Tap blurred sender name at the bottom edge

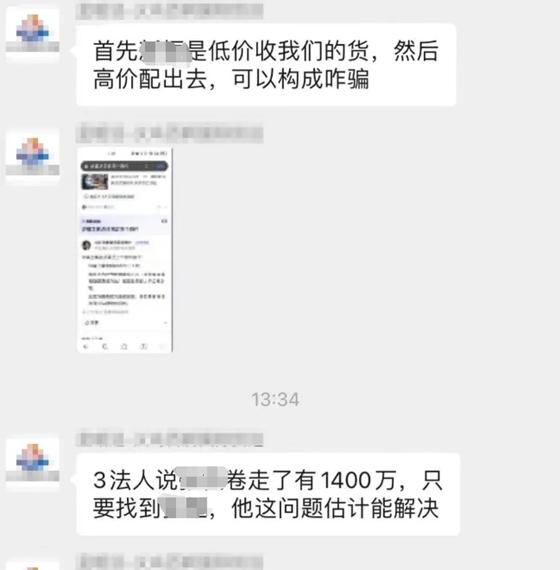(170, 561)
